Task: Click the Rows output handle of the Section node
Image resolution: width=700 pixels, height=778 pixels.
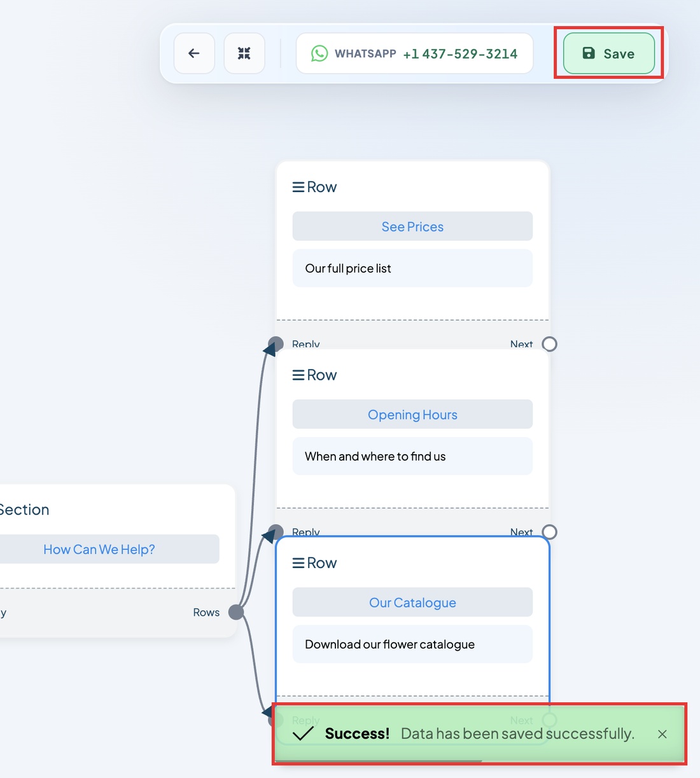Action: 236,613
